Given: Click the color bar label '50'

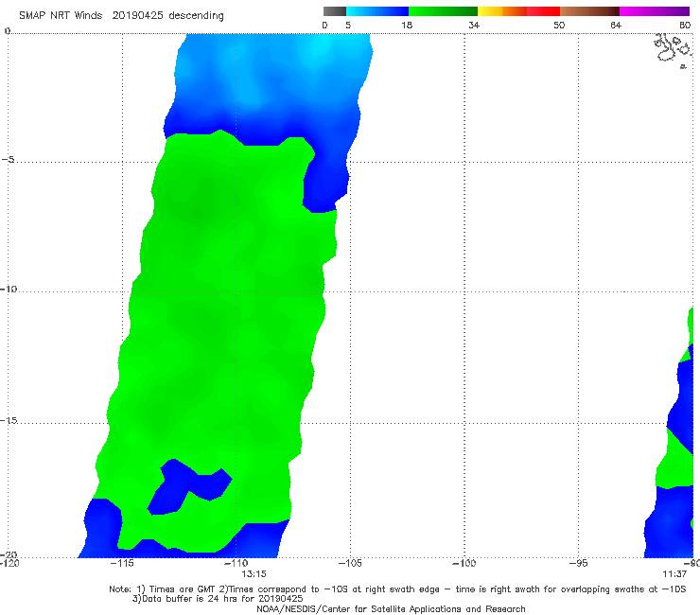Looking at the screenshot, I should click(559, 26).
